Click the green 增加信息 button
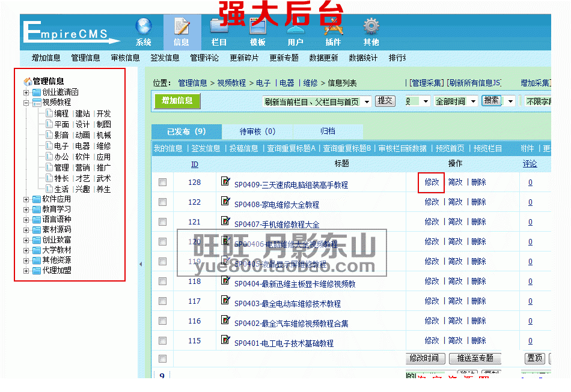The height and width of the screenshot is (392, 571). coord(177,101)
